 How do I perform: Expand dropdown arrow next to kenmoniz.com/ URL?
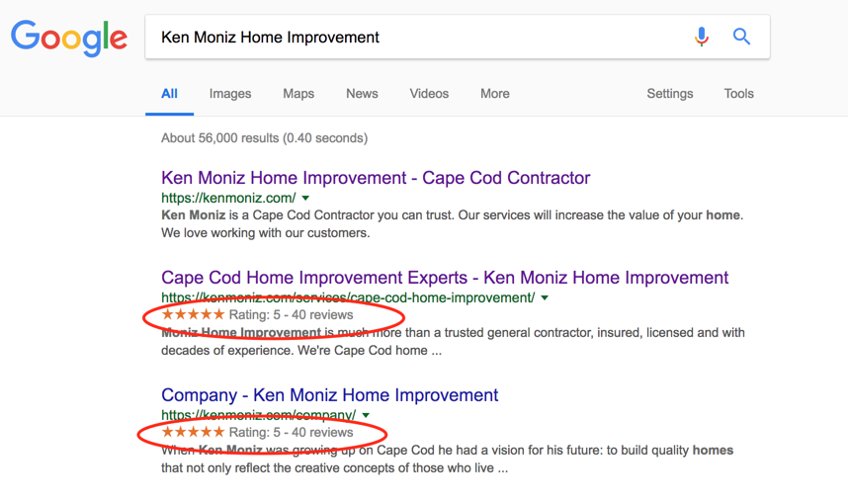(305, 198)
